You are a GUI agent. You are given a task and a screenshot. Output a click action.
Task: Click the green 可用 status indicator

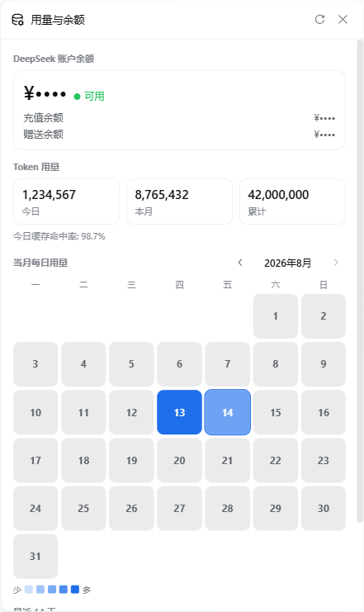[89, 96]
